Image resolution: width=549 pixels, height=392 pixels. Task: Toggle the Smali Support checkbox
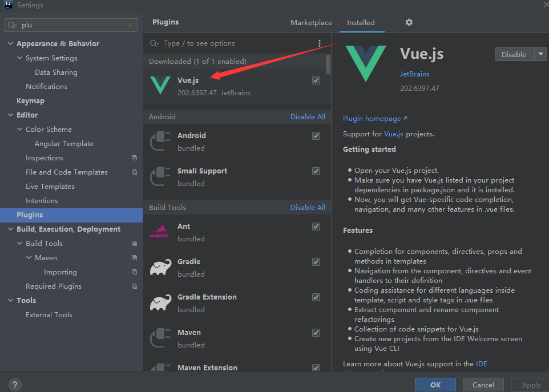click(316, 171)
